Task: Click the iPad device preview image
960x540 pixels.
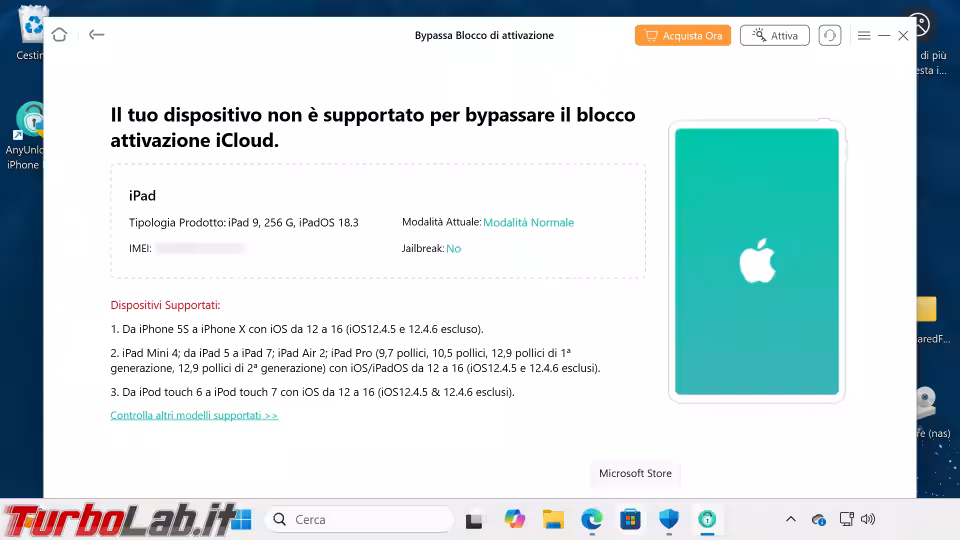Action: tap(756, 261)
